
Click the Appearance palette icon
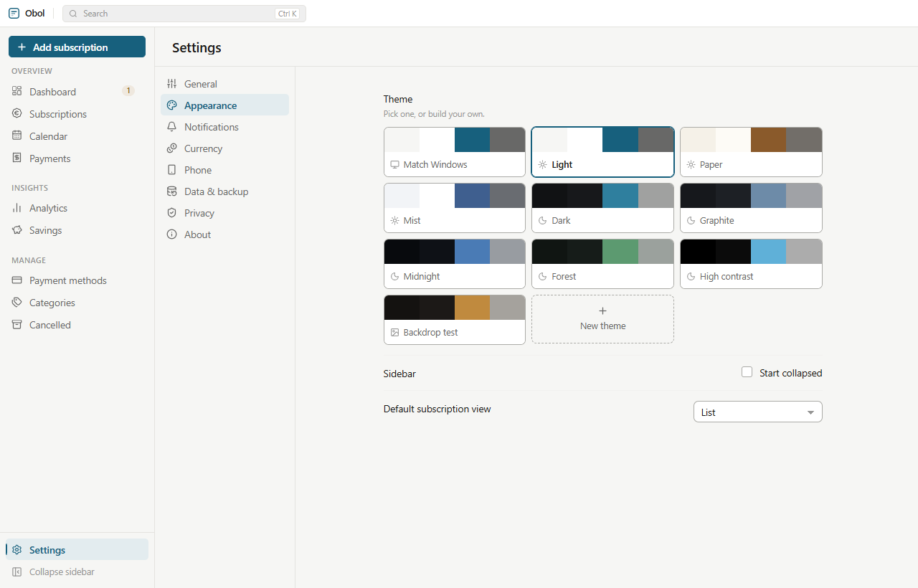(171, 105)
